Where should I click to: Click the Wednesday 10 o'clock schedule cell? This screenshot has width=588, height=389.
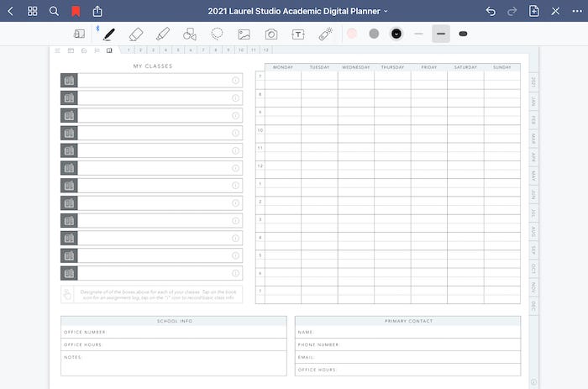tap(356, 134)
